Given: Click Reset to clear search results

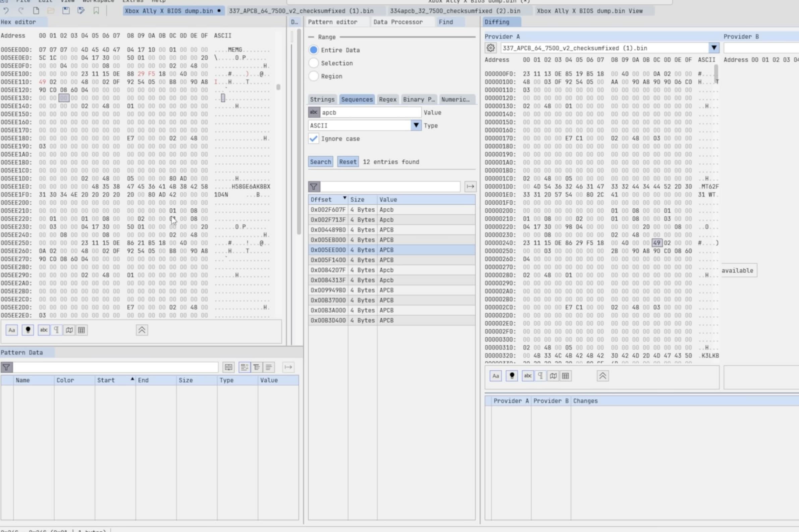Looking at the screenshot, I should [x=348, y=162].
